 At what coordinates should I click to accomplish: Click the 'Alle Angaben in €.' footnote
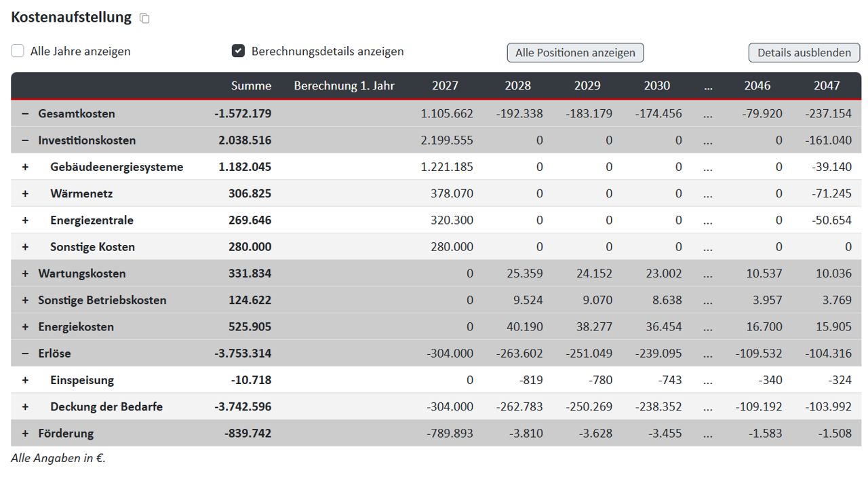[x=58, y=458]
